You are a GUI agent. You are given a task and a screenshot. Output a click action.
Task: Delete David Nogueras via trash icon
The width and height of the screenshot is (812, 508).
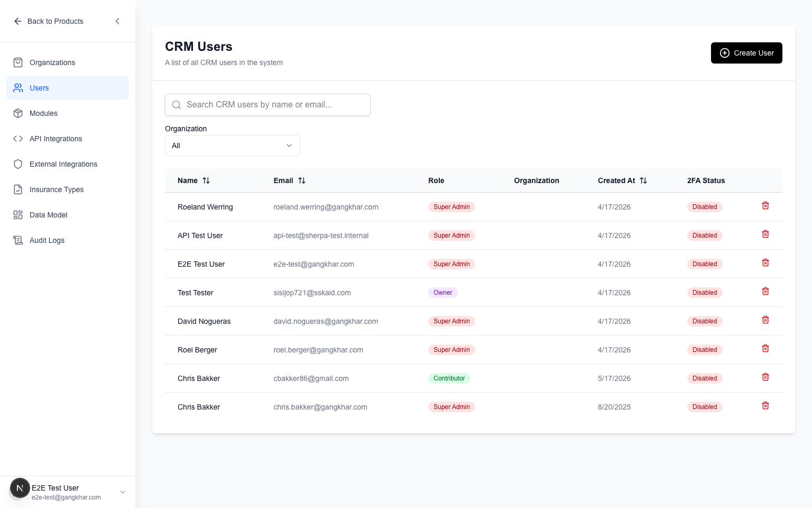pyautogui.click(x=765, y=320)
